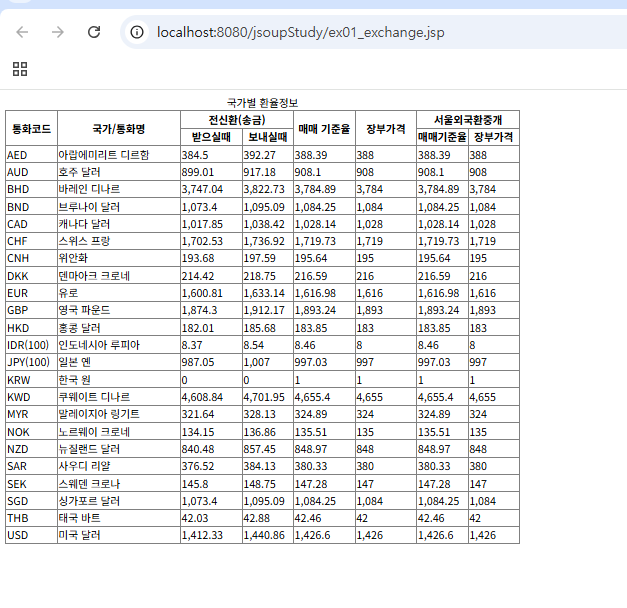Click the 서울외국환중개 header

(468, 120)
